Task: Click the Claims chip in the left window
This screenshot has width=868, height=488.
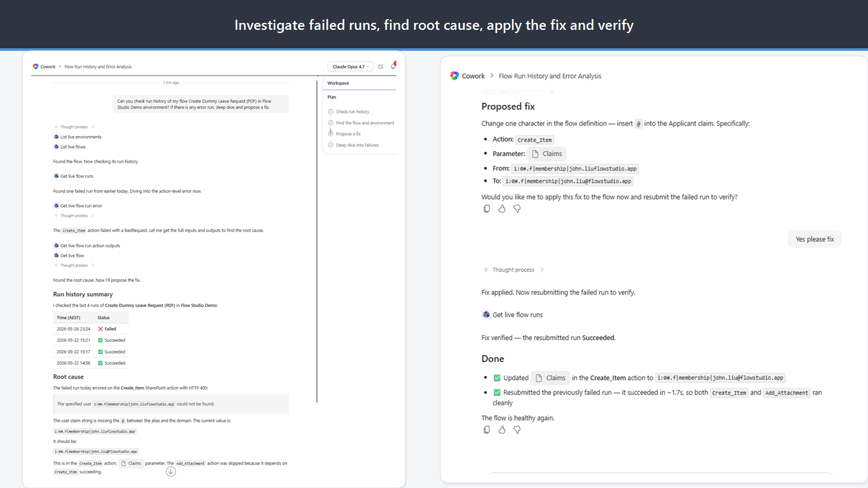Action: pos(132,463)
